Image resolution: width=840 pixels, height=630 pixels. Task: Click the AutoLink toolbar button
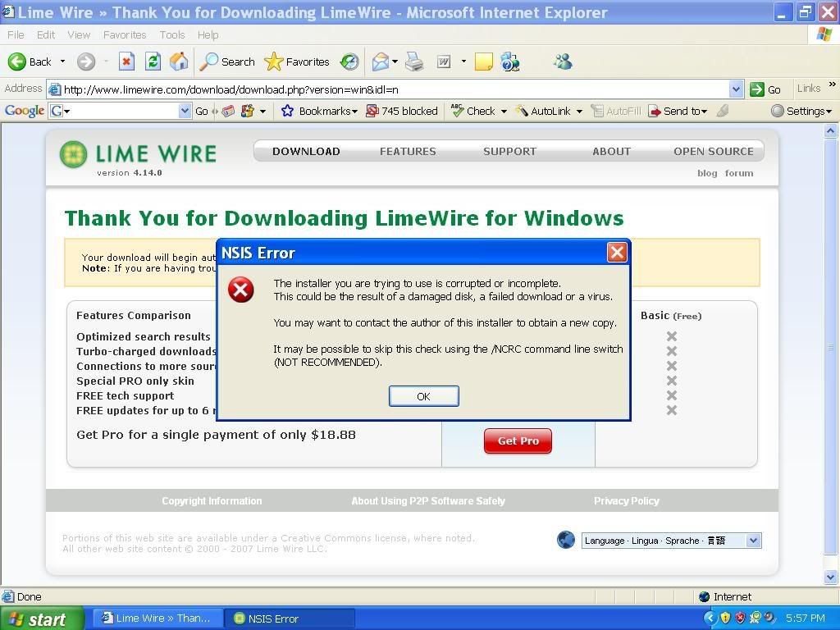(x=543, y=111)
